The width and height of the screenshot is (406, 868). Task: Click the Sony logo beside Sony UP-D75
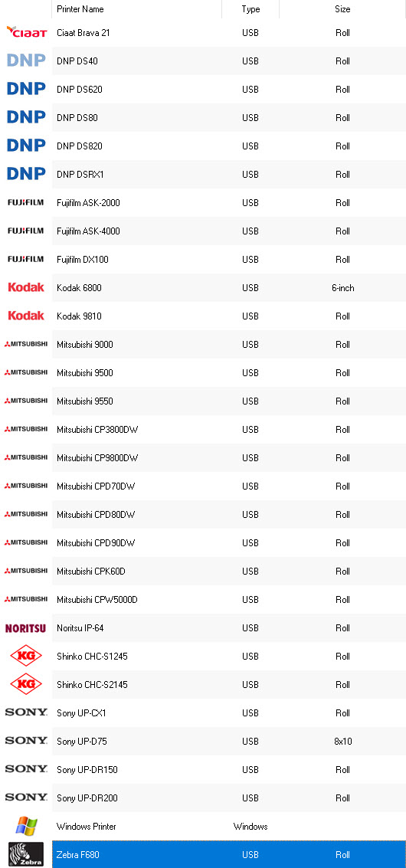tap(26, 741)
